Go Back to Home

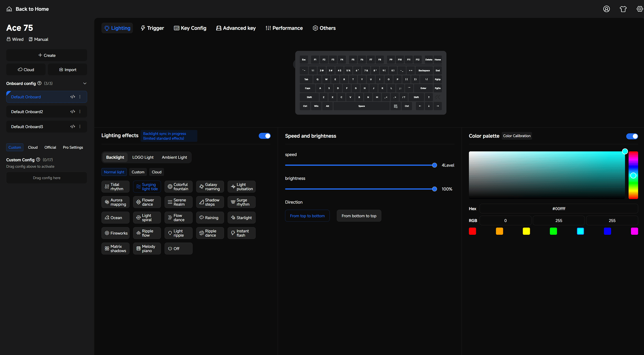click(x=27, y=9)
